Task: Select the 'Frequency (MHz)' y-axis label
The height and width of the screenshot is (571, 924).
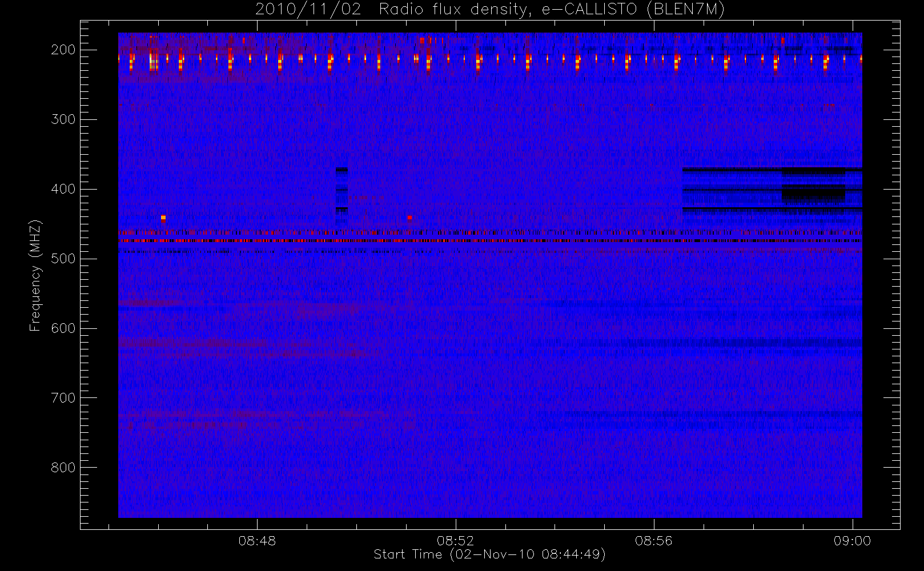Action: pos(35,275)
